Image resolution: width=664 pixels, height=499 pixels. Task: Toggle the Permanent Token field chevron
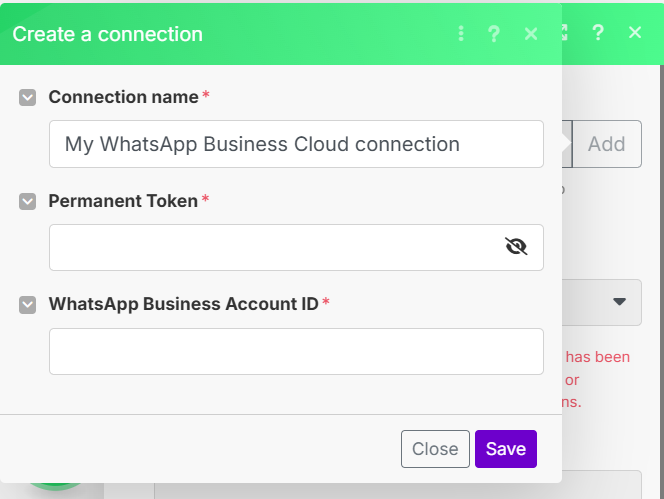pos(28,201)
